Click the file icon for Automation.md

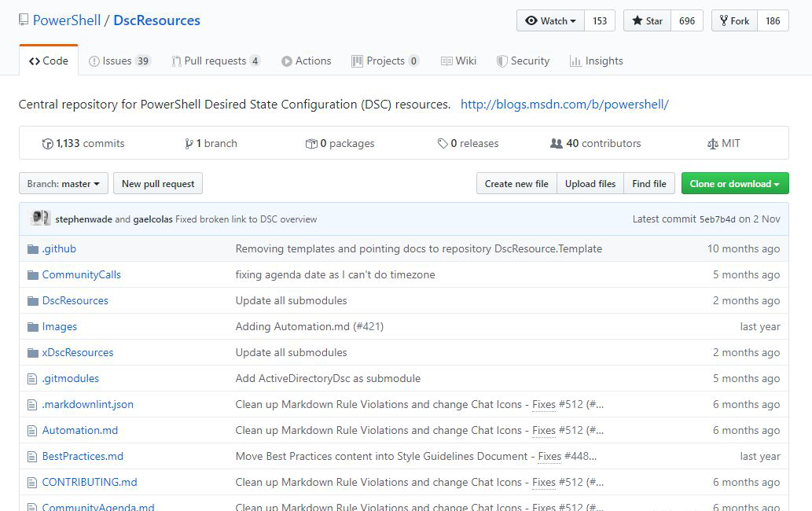coord(32,431)
